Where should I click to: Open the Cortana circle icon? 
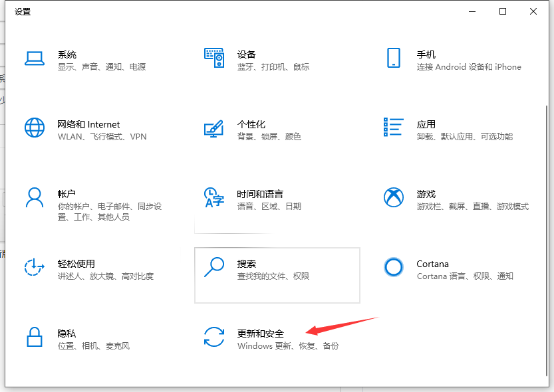click(x=394, y=267)
